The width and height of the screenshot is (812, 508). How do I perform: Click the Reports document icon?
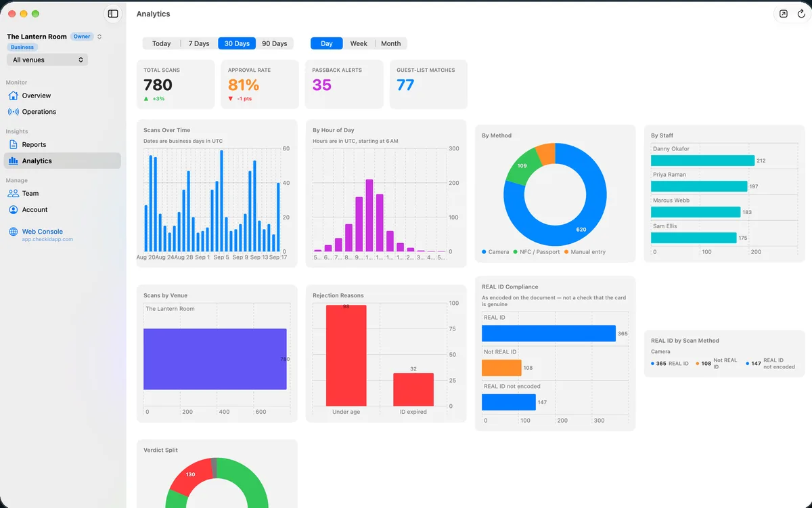tap(13, 144)
